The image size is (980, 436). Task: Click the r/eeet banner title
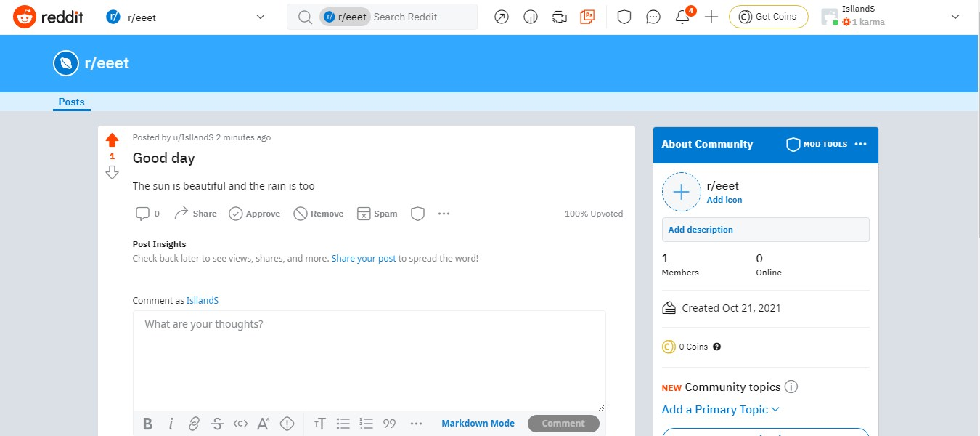pyautogui.click(x=107, y=63)
